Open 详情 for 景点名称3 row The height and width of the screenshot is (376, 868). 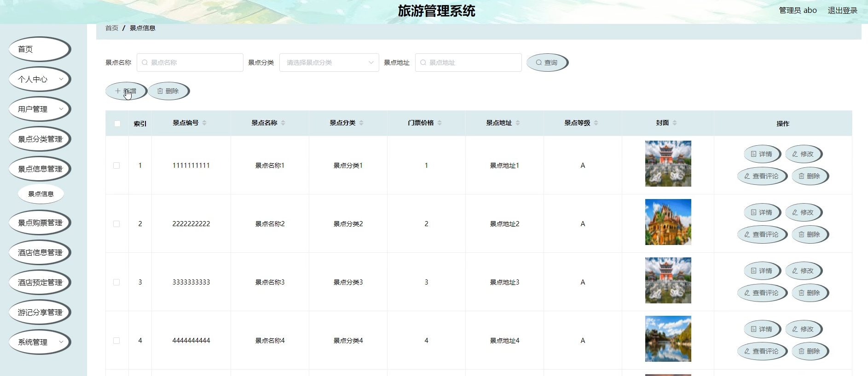click(x=762, y=271)
